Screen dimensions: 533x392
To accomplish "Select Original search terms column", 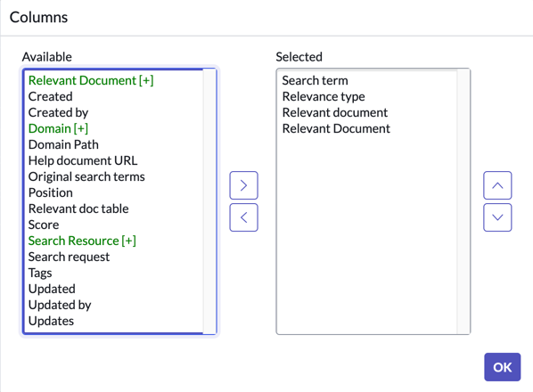I will pos(86,176).
